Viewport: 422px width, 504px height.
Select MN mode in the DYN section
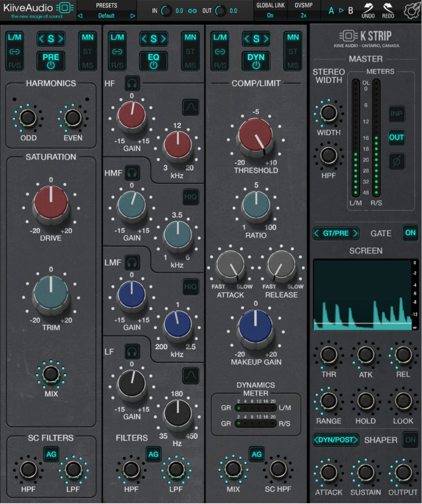[x=293, y=37]
